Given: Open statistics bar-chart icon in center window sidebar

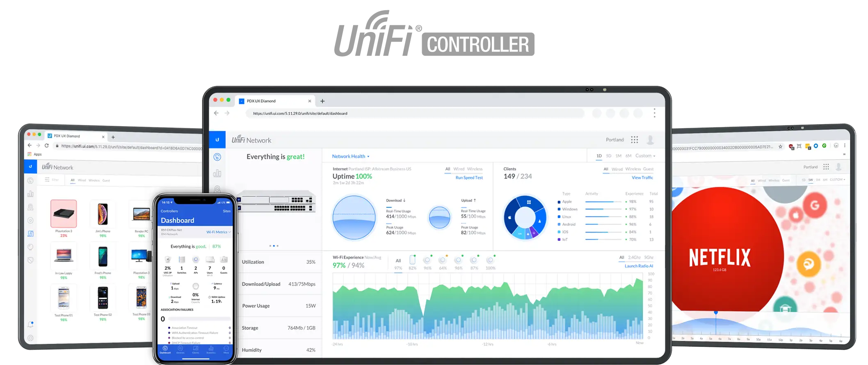Looking at the screenshot, I should point(217,173).
